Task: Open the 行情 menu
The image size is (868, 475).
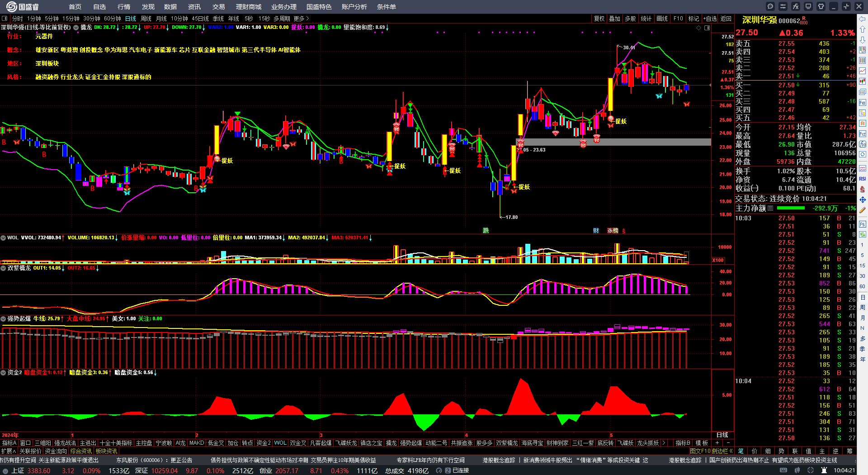Action: [x=124, y=7]
